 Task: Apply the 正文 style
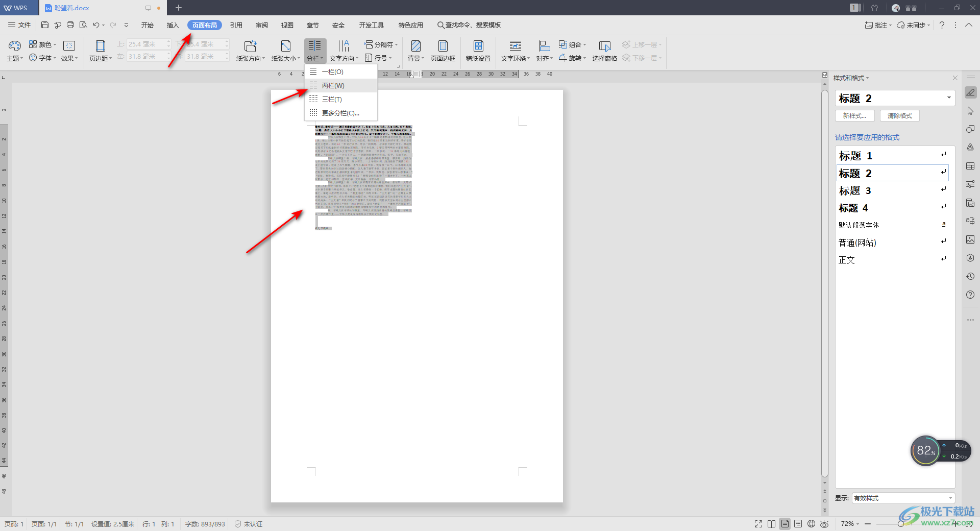pyautogui.click(x=893, y=260)
